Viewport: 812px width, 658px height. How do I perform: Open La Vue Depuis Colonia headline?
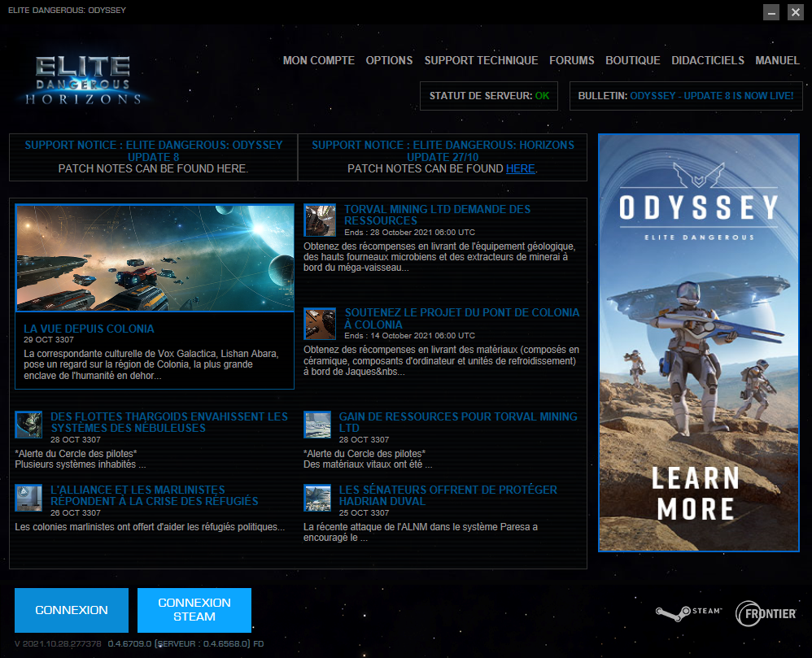[89, 329]
